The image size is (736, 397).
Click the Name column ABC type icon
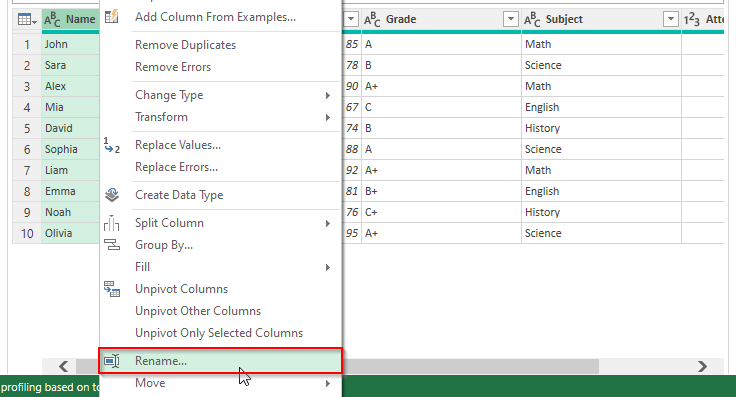(52, 19)
